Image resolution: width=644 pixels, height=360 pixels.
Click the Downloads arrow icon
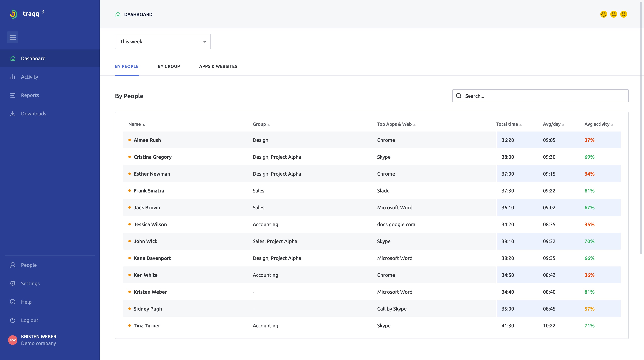(x=13, y=113)
